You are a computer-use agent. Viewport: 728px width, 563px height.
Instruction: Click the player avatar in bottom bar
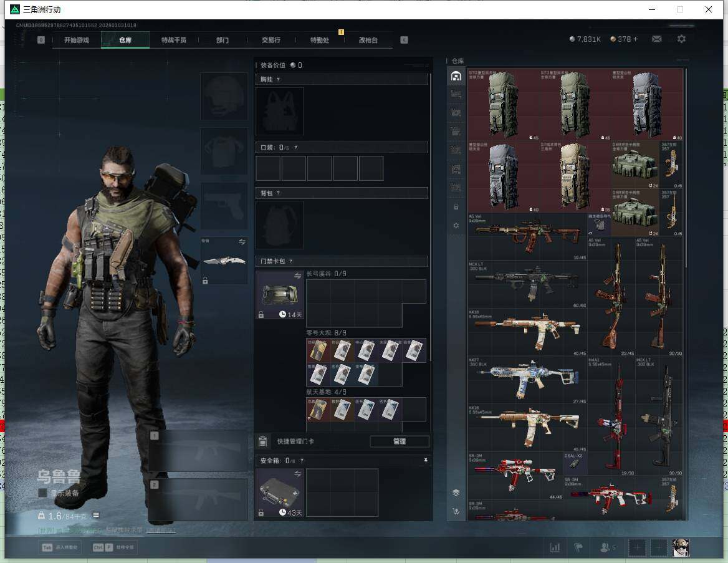681,547
